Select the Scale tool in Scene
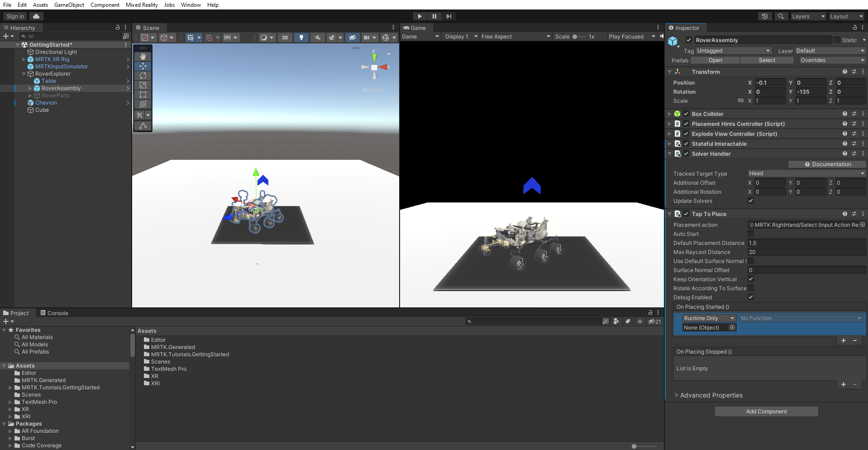 [143, 85]
